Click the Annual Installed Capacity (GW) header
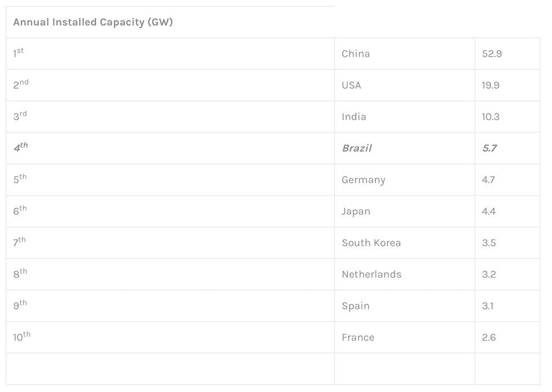The height and width of the screenshot is (392, 552). pyautogui.click(x=93, y=22)
